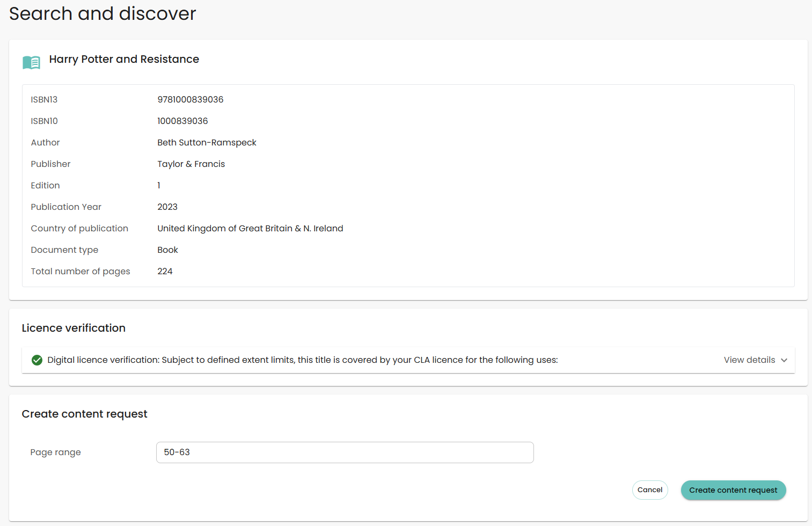Click United Kingdom of Great Britain & N. Ireland

[x=250, y=228]
